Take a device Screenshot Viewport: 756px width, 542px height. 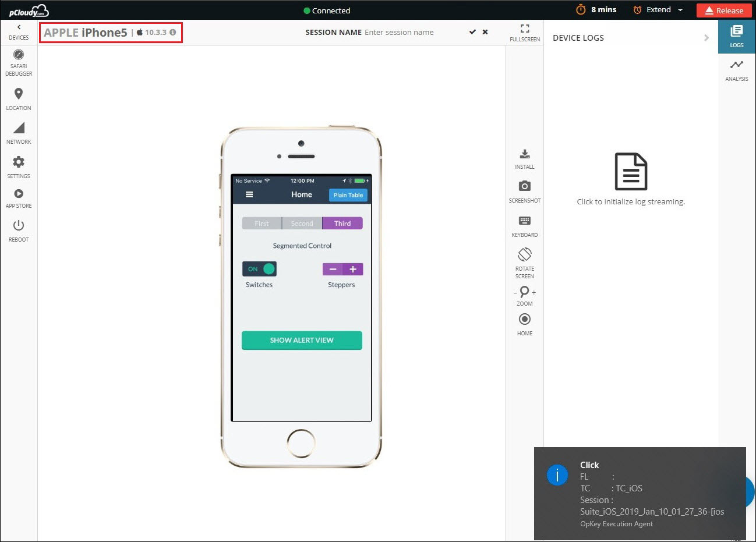pos(525,192)
